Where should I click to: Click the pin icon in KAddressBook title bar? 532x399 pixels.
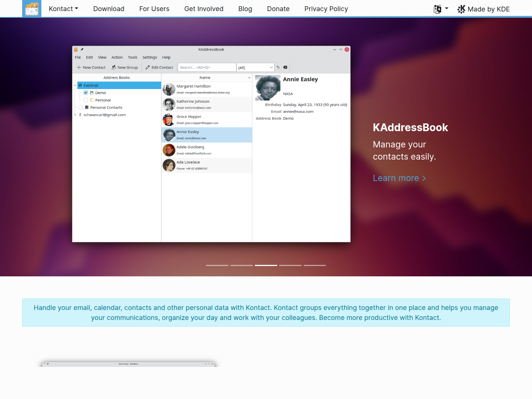coord(82,50)
